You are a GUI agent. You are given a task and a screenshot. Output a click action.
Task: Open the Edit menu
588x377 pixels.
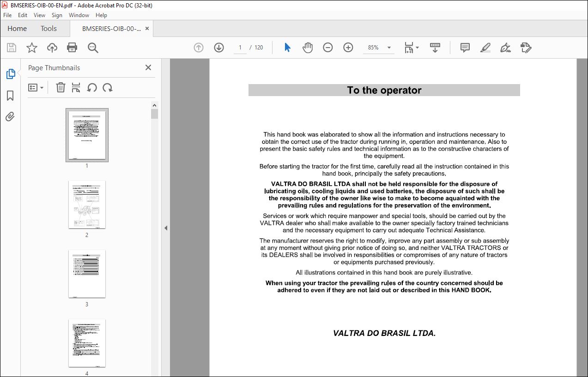click(x=23, y=15)
